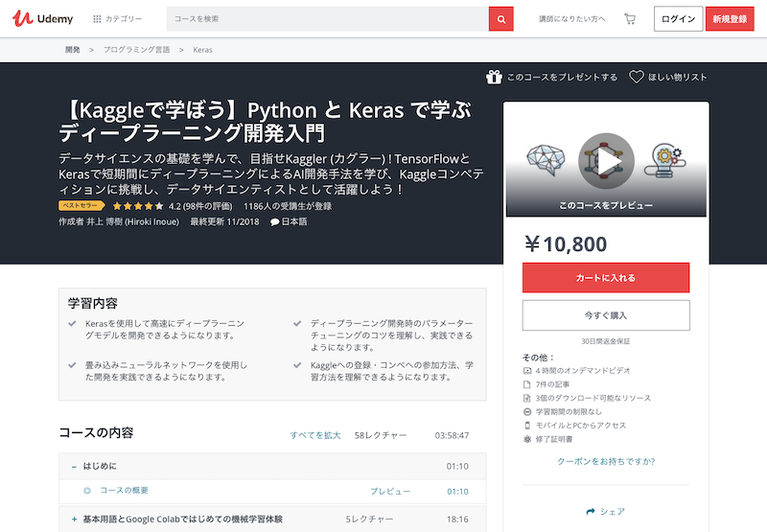Click the on-demand video icon
The height and width of the screenshot is (532, 767).
(526, 371)
